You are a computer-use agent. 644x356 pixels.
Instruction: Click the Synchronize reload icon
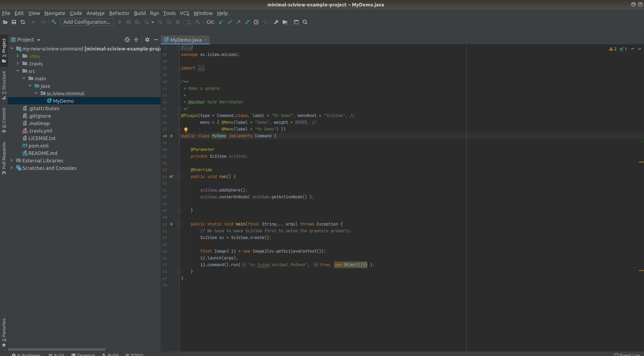pyautogui.click(x=23, y=22)
